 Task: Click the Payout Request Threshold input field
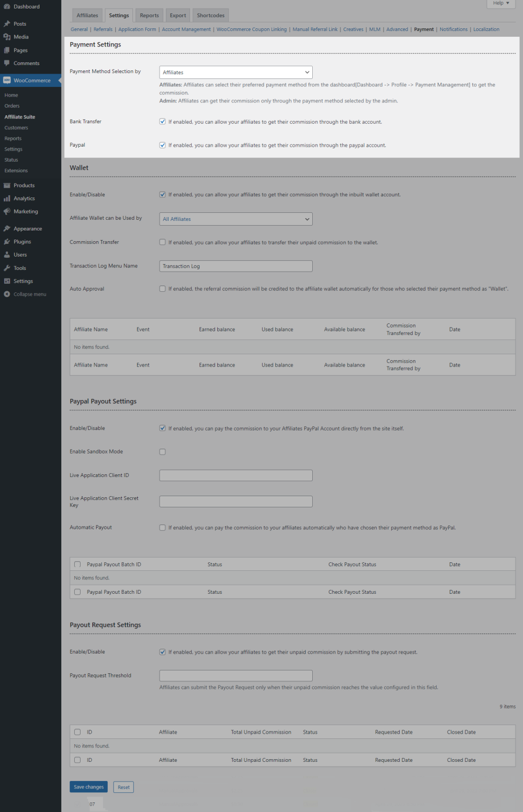point(236,676)
